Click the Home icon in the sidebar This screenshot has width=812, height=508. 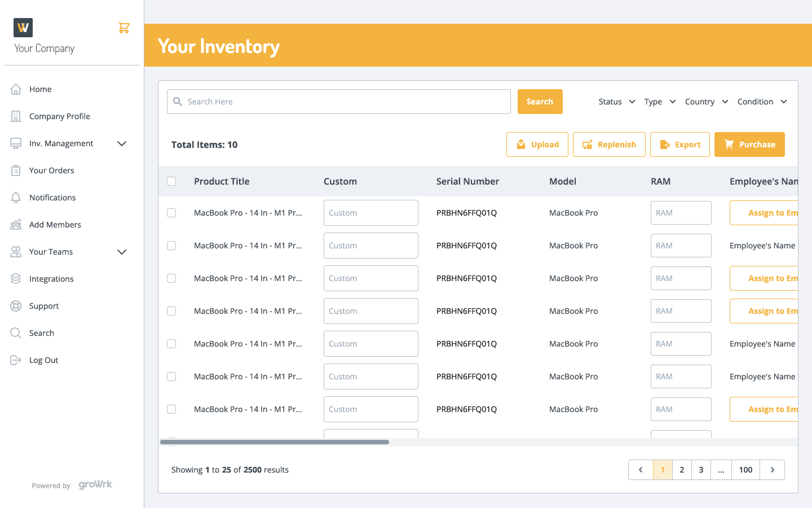pyautogui.click(x=16, y=89)
